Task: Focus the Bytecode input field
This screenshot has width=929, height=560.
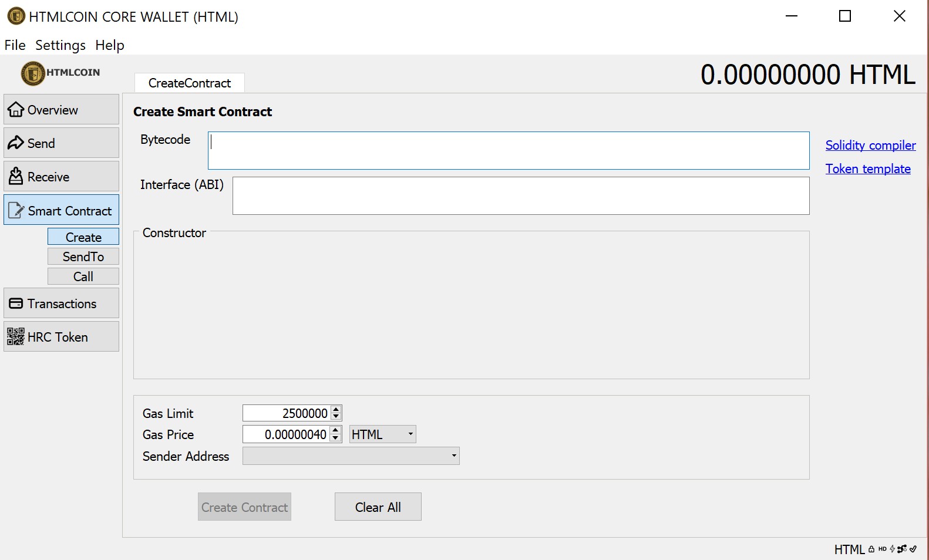Action: click(509, 151)
